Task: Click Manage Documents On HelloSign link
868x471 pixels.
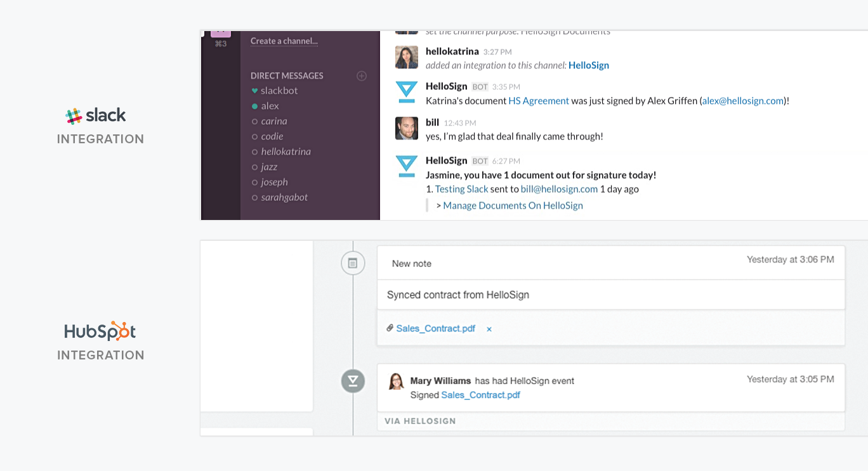Action: 513,205
